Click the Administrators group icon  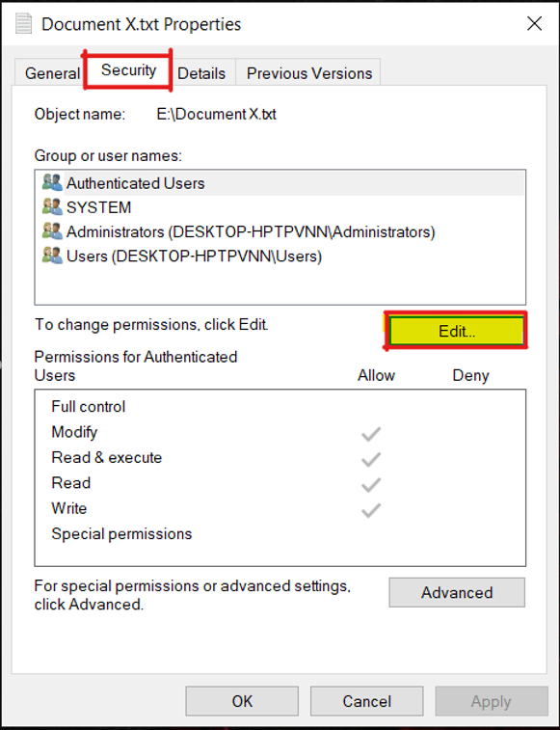click(52, 230)
